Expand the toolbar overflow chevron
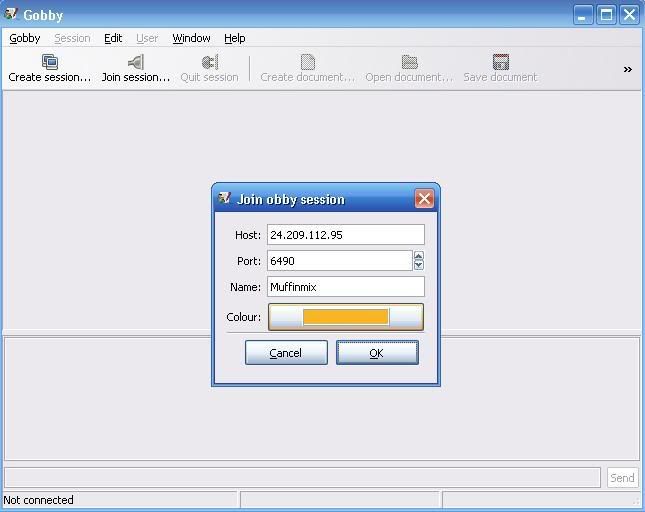This screenshot has width=645, height=512. tap(627, 70)
